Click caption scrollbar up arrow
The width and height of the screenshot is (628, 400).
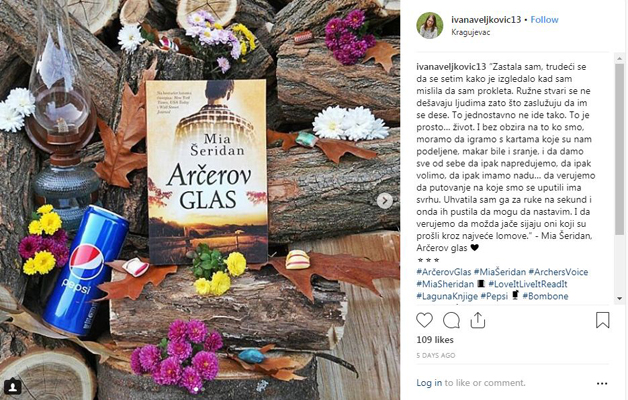click(x=620, y=58)
